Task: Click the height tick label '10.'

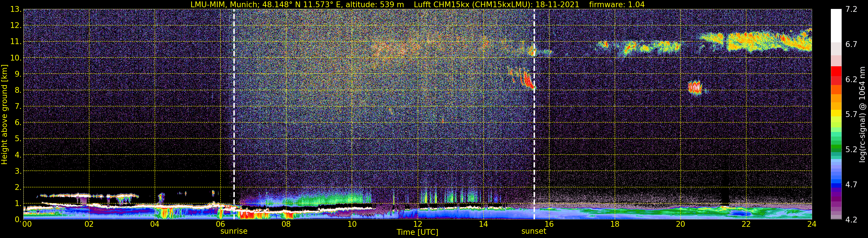Action: point(16,58)
